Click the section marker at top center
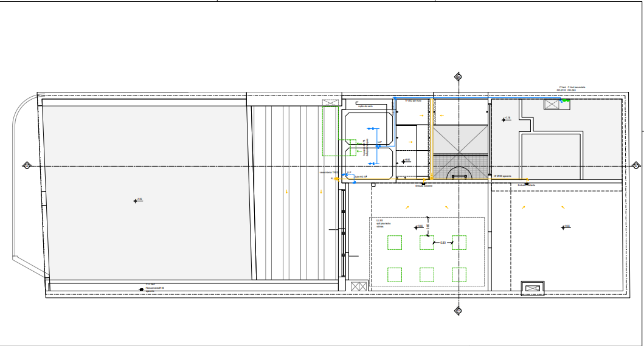Viewport: 644px width, 346px height. click(458, 77)
